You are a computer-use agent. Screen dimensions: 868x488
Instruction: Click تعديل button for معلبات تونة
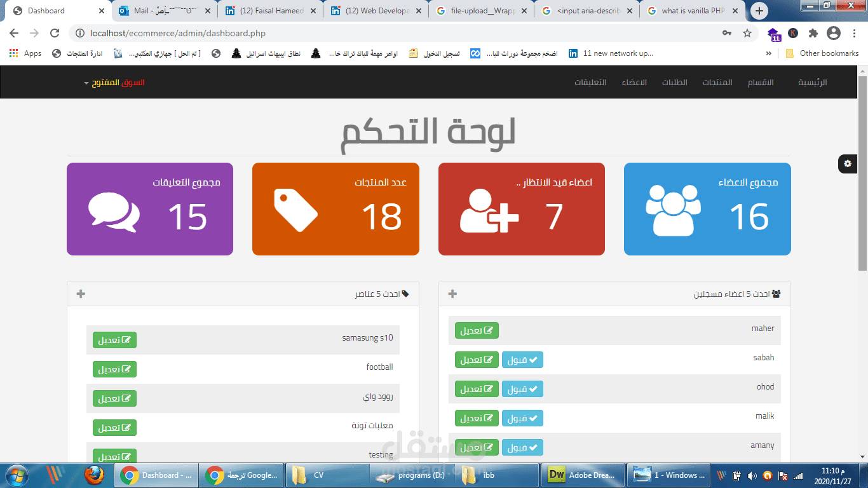pos(114,428)
